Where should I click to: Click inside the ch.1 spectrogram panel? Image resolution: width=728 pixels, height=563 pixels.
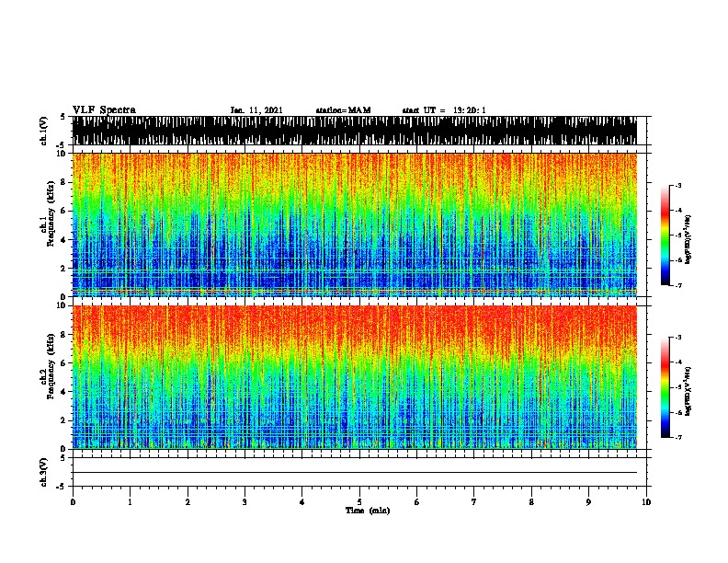coord(355,224)
